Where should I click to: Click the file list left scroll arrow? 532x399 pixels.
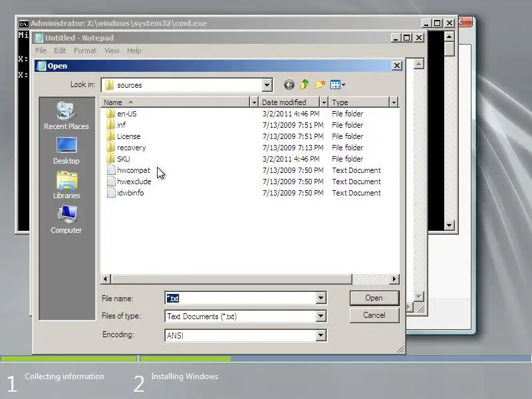(105, 279)
